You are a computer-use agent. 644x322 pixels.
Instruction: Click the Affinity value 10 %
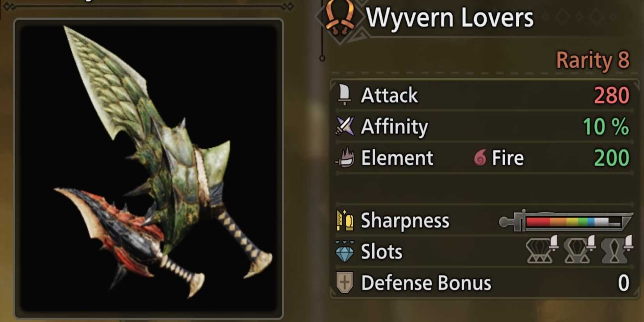click(606, 126)
